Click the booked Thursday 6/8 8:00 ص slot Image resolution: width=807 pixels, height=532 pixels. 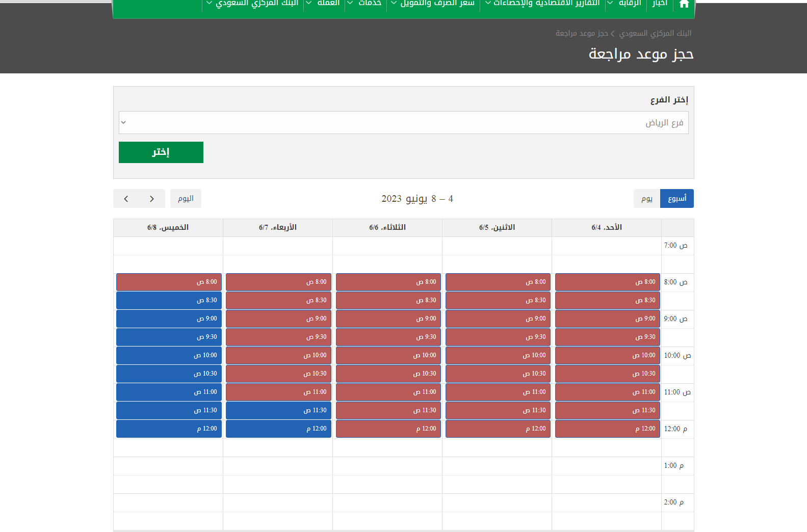click(169, 282)
